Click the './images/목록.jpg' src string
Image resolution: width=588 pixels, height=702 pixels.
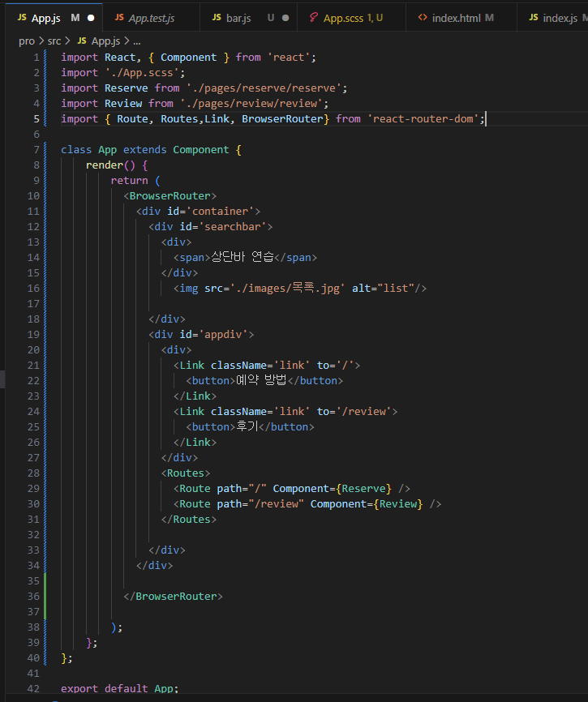click(x=287, y=289)
